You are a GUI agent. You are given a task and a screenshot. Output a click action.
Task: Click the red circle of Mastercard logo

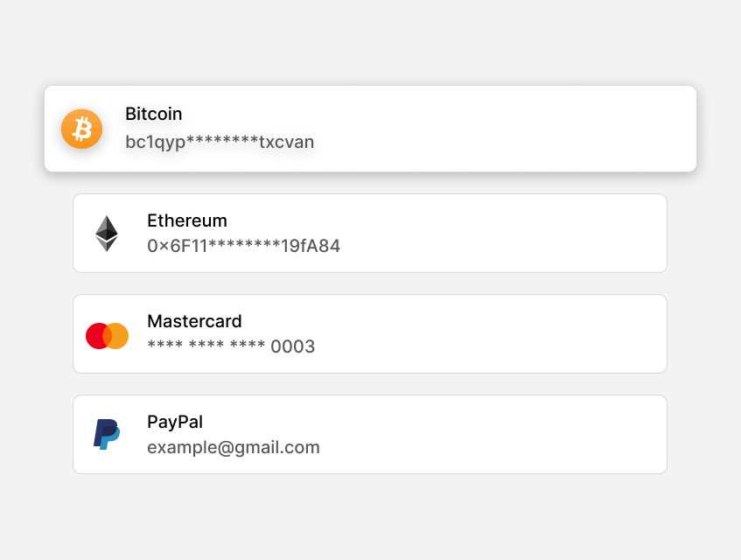[x=97, y=336]
